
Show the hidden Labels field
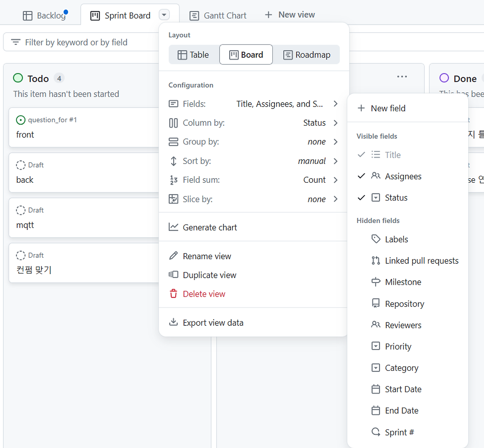pos(408,239)
